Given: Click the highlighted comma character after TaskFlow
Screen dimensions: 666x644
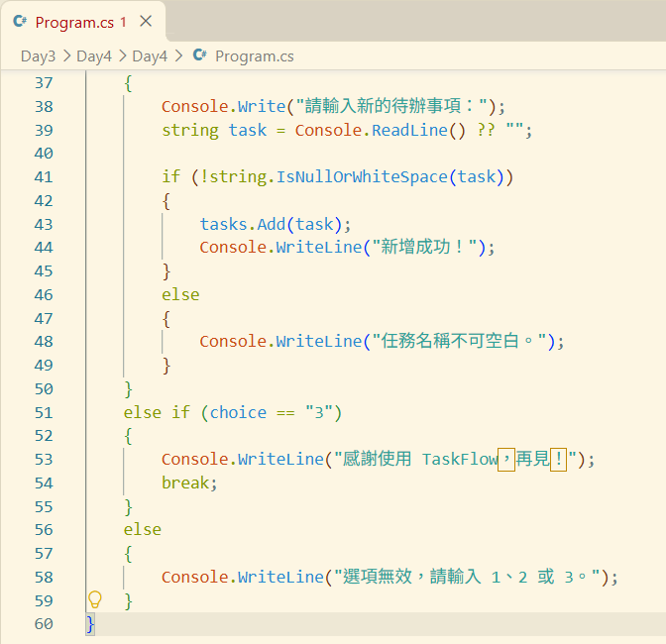Looking at the screenshot, I should [x=506, y=460].
